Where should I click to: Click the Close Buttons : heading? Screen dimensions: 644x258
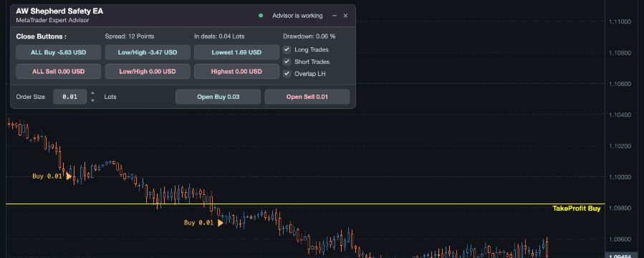coord(41,36)
